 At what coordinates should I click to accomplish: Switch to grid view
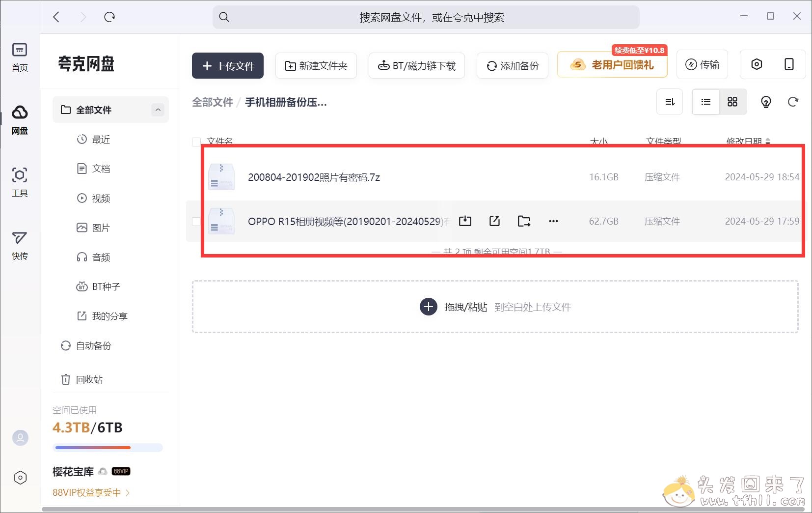(x=732, y=102)
